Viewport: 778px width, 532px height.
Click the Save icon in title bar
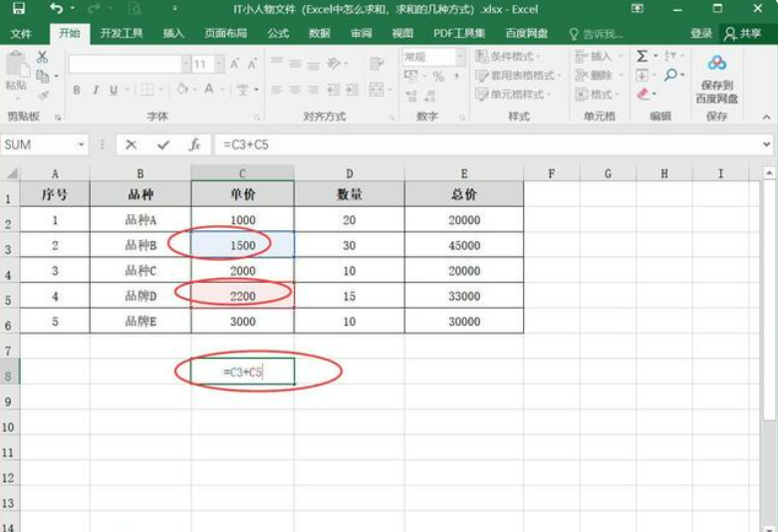[19, 9]
